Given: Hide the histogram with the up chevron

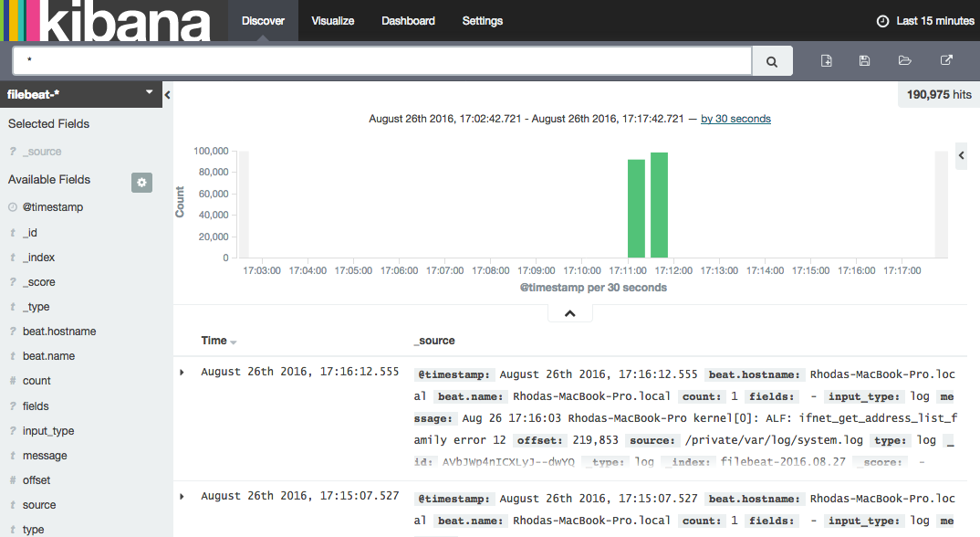Looking at the screenshot, I should [569, 313].
